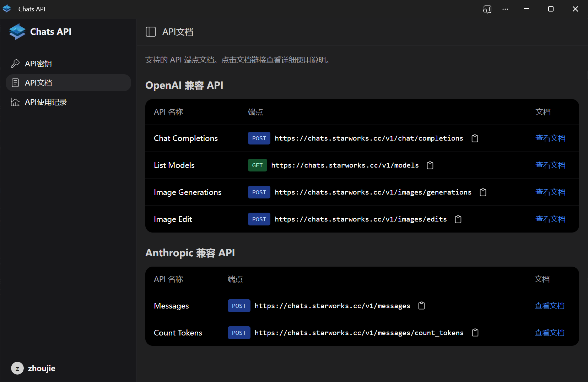The width and height of the screenshot is (588, 382).
Task: Click the zhoujie username
Action: pyautogui.click(x=42, y=369)
